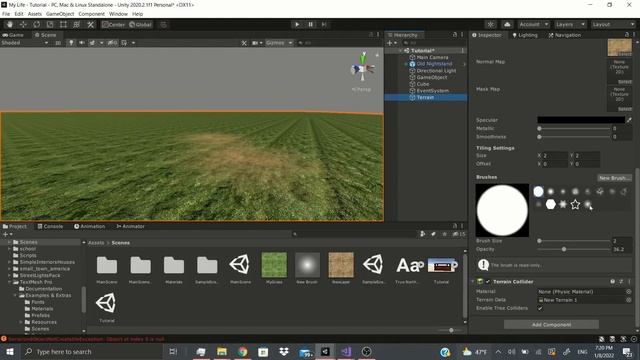
Task: Open Windows Start menu
Action: coord(10,351)
